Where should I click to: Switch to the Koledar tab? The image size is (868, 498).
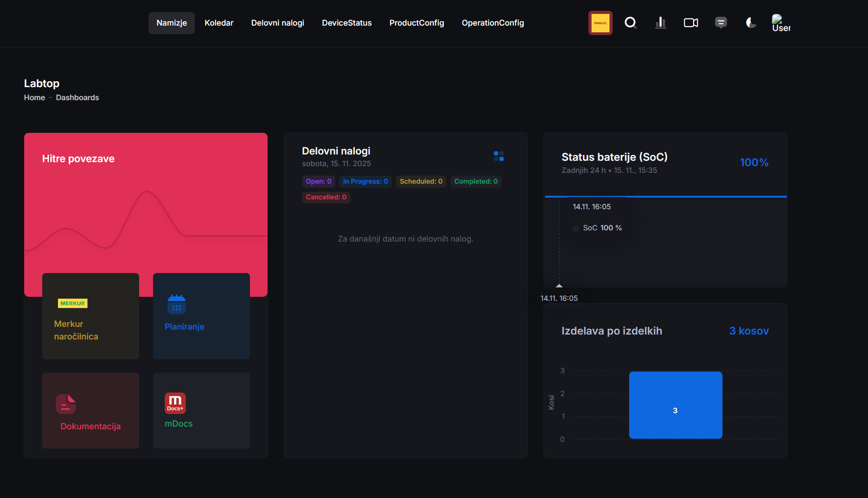tap(219, 23)
